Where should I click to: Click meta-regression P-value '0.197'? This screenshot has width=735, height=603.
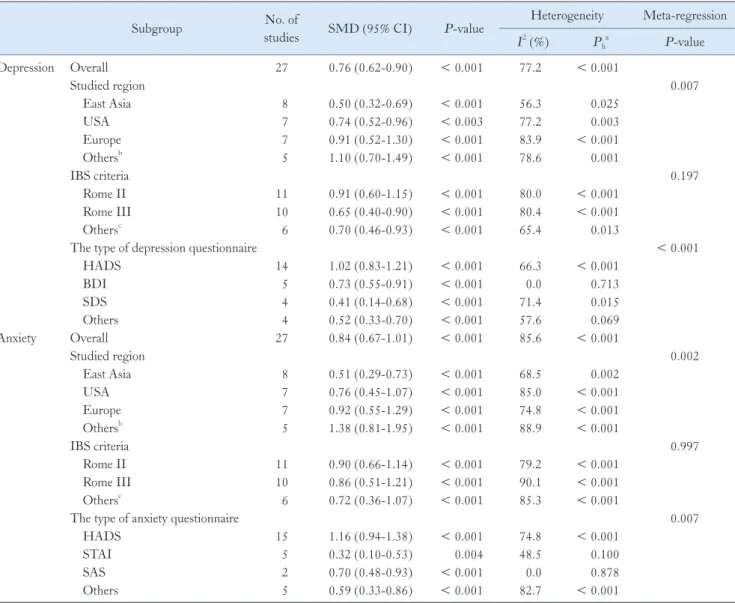tap(684, 176)
